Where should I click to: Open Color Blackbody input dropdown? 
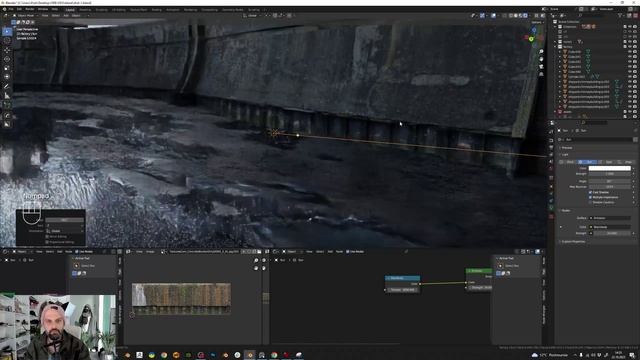click(610, 227)
